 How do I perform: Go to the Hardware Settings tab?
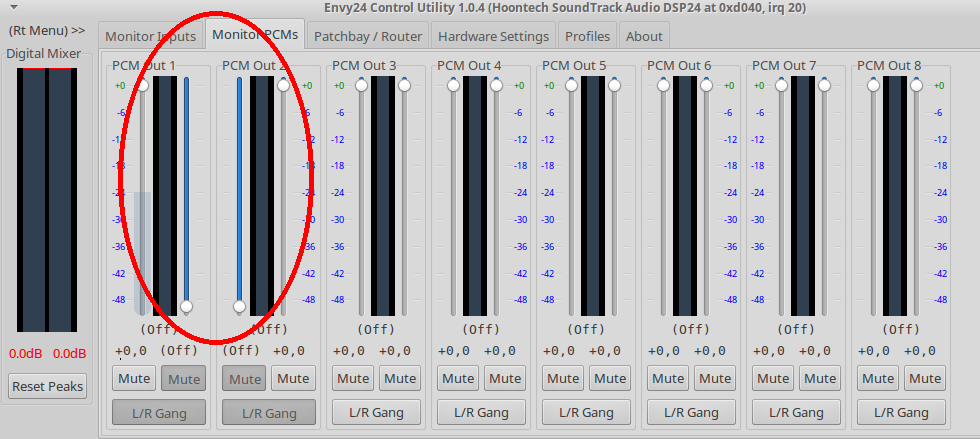coord(493,36)
